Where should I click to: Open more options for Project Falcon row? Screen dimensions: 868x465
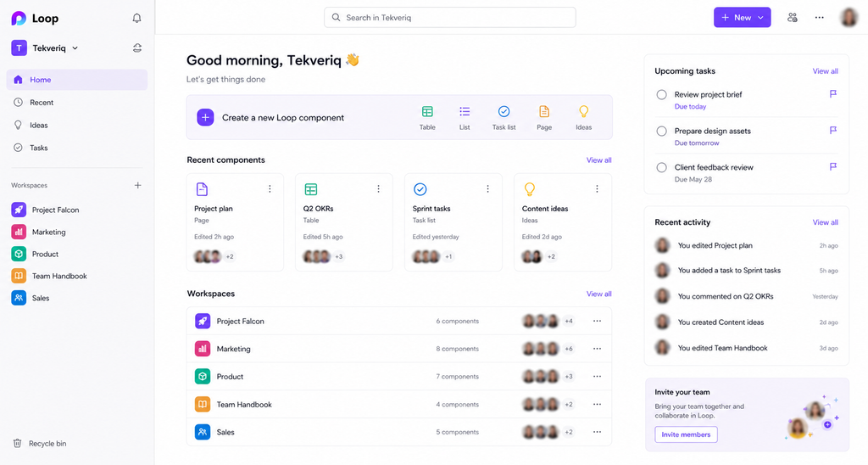click(597, 321)
